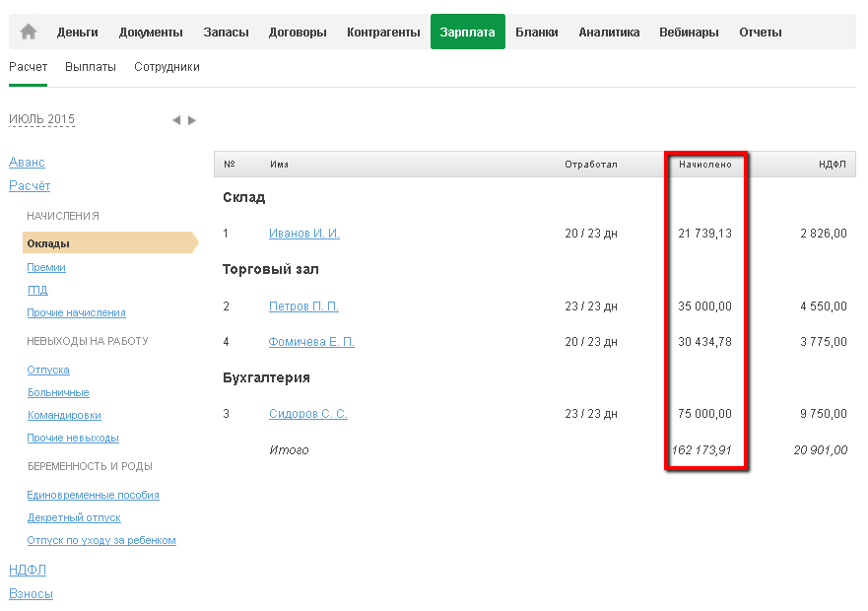Viewport: 868px width, 611px height.
Task: Click the Начислено column header
Action: pos(705,165)
